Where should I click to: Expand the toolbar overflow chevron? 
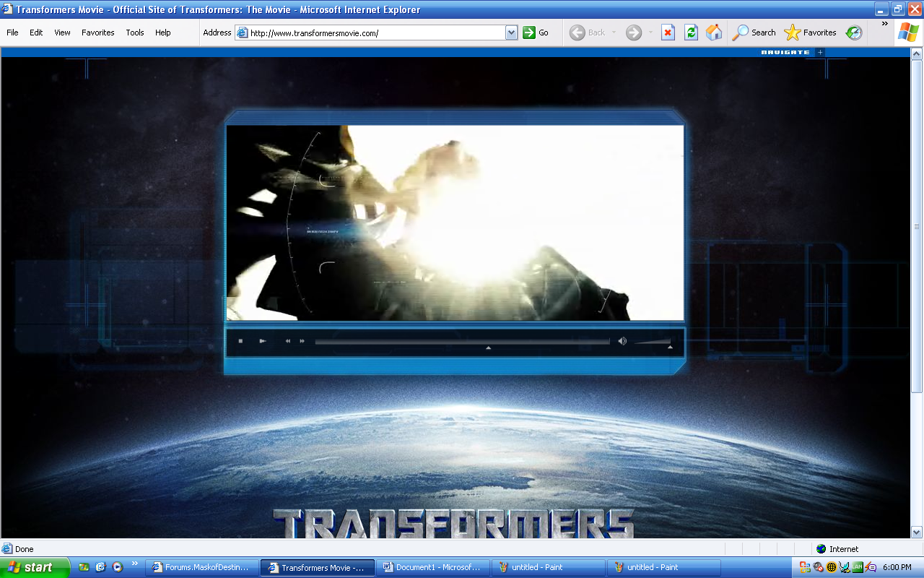tap(884, 24)
